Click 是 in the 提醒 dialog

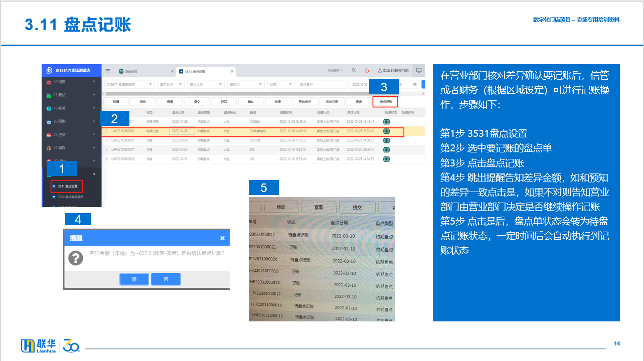pyautogui.click(x=134, y=279)
